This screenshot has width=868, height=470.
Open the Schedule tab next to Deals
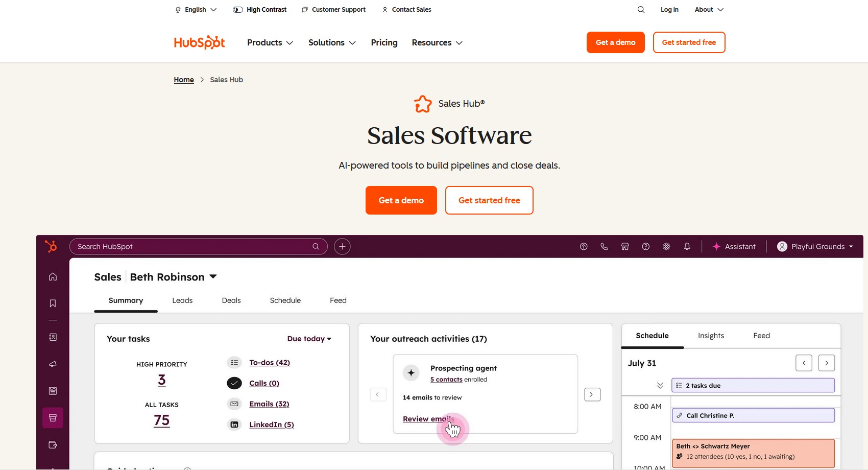pos(285,300)
